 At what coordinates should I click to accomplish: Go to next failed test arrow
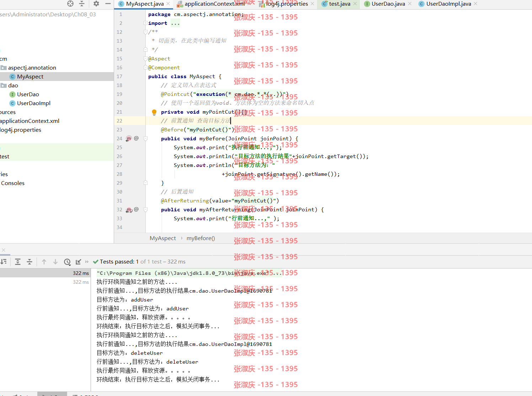55,262
